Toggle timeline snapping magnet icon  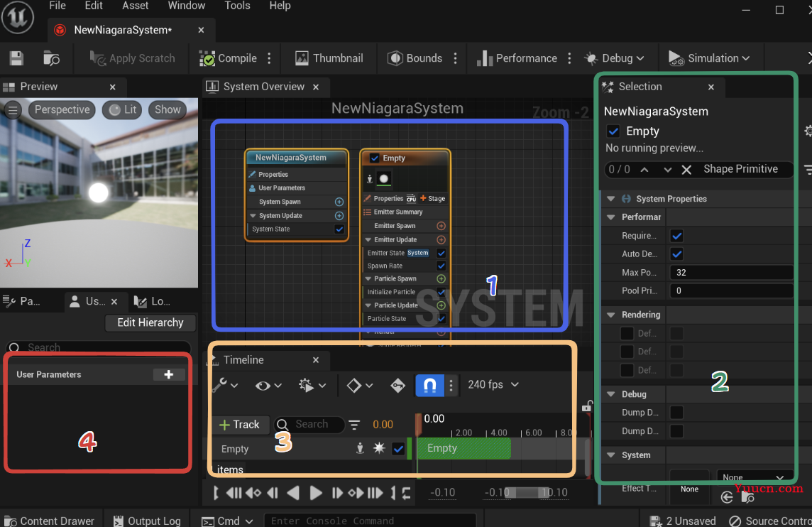(x=430, y=385)
